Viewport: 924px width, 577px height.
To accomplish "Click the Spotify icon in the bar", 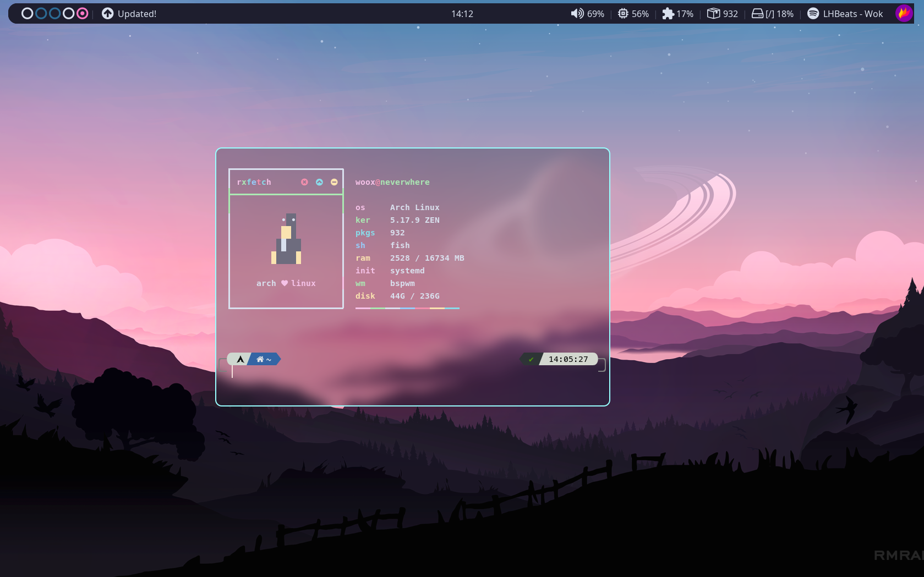I will pos(813,13).
